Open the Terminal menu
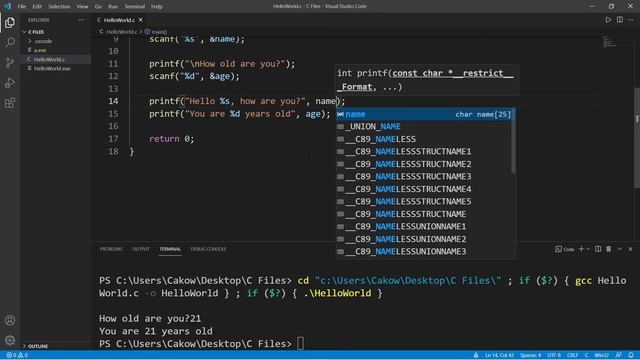Screen dimensions: 640x360 (135, 7)
